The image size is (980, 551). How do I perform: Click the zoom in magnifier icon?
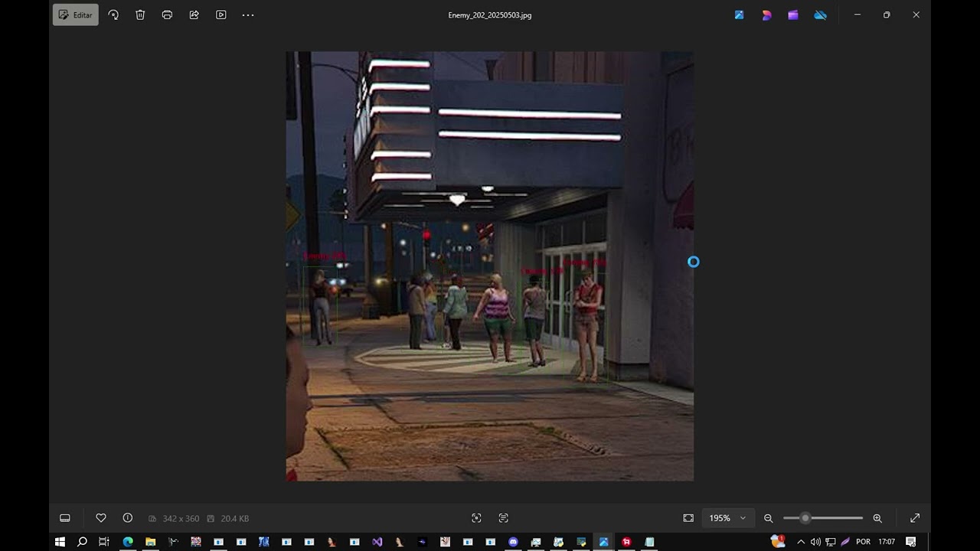(877, 518)
